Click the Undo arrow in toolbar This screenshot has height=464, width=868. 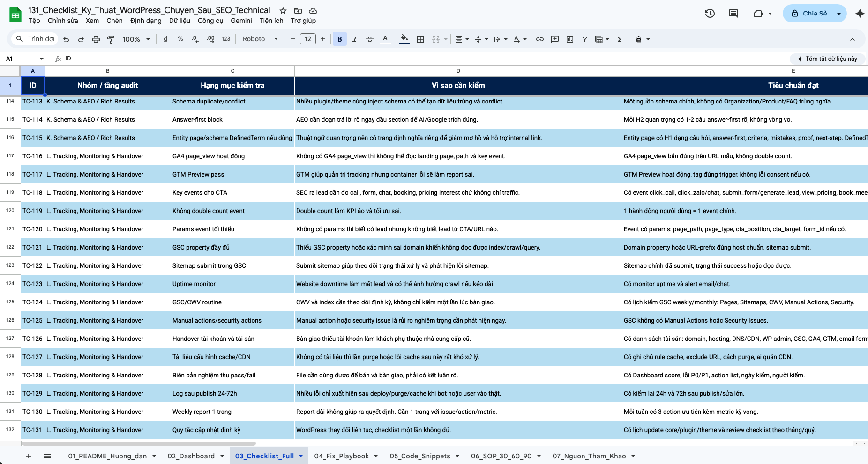pos(66,39)
